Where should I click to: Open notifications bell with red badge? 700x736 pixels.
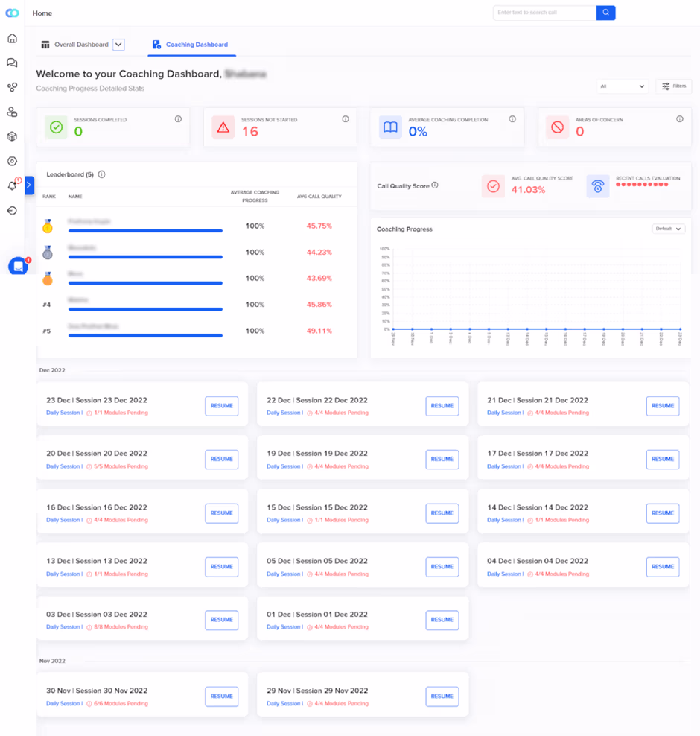13,185
